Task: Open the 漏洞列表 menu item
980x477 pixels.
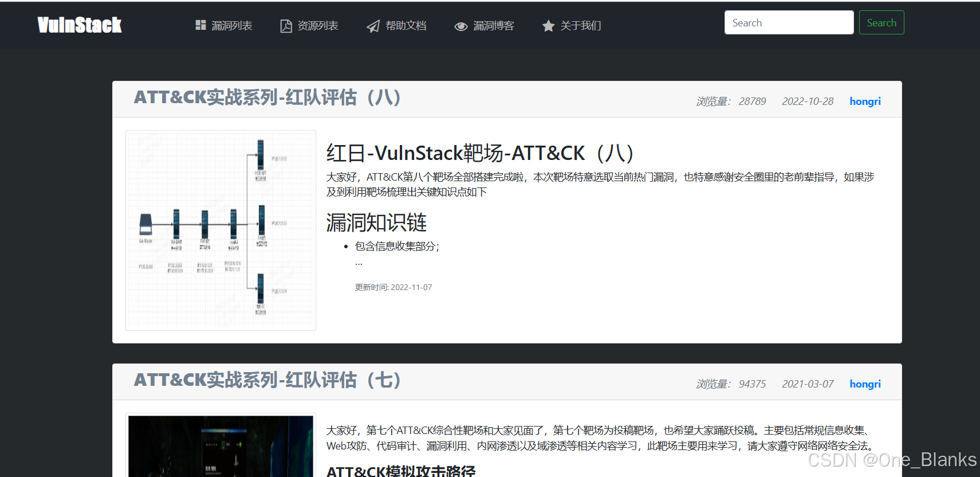Action: 232,26
